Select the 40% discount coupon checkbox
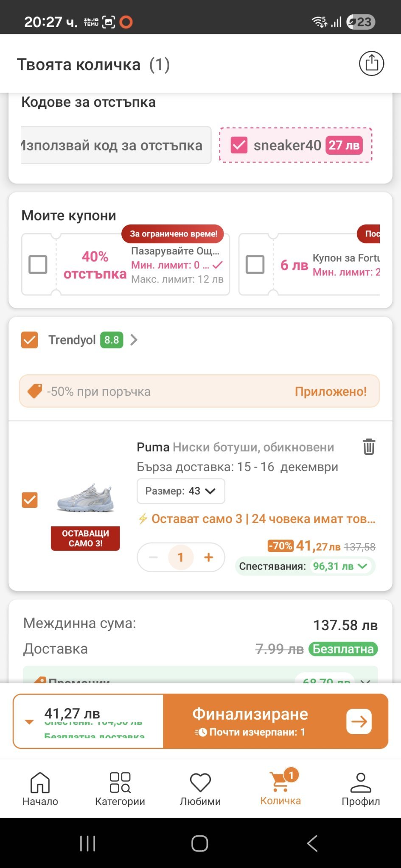The width and height of the screenshot is (401, 868). click(x=38, y=264)
